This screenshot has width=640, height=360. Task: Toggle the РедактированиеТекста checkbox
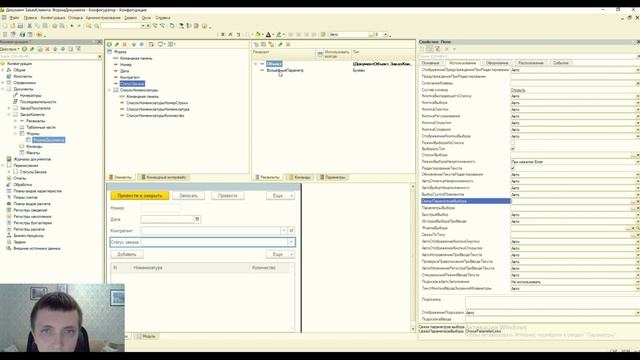(x=513, y=168)
